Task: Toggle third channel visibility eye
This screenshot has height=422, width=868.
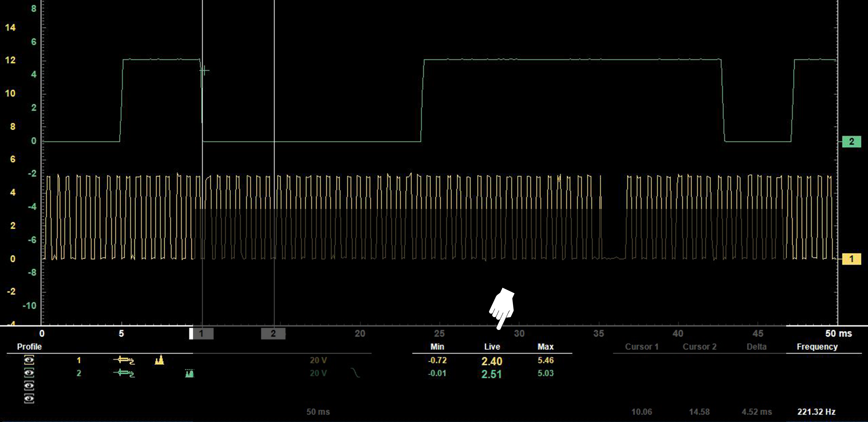Action: [29, 386]
